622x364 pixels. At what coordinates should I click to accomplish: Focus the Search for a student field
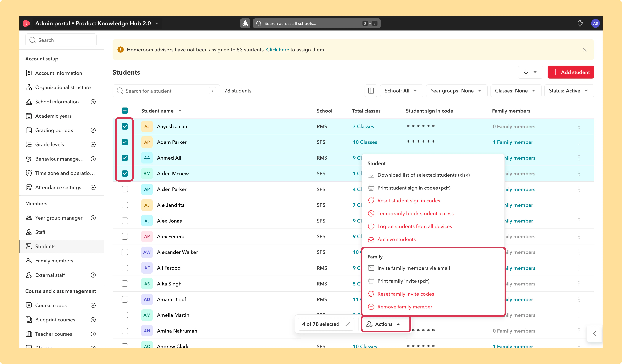click(166, 91)
